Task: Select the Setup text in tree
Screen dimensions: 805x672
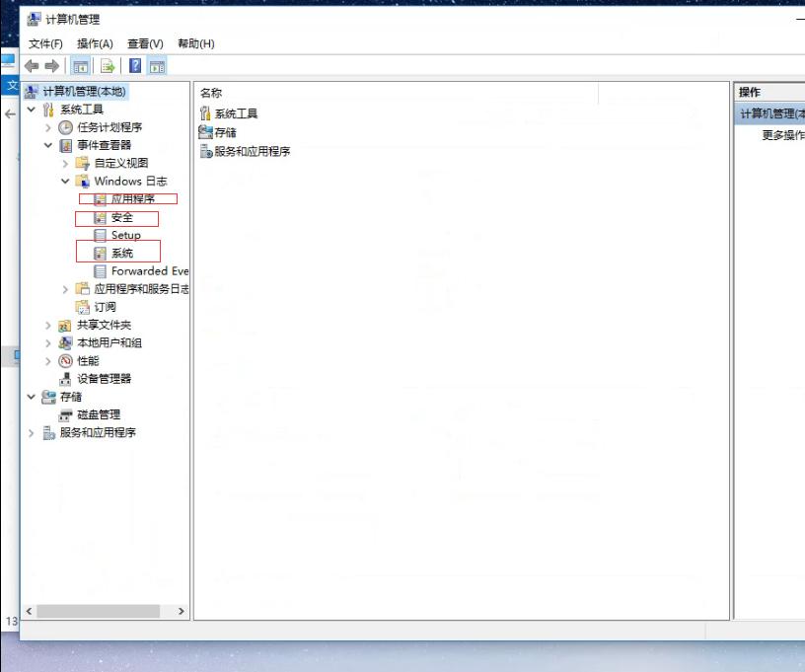Action: click(126, 235)
